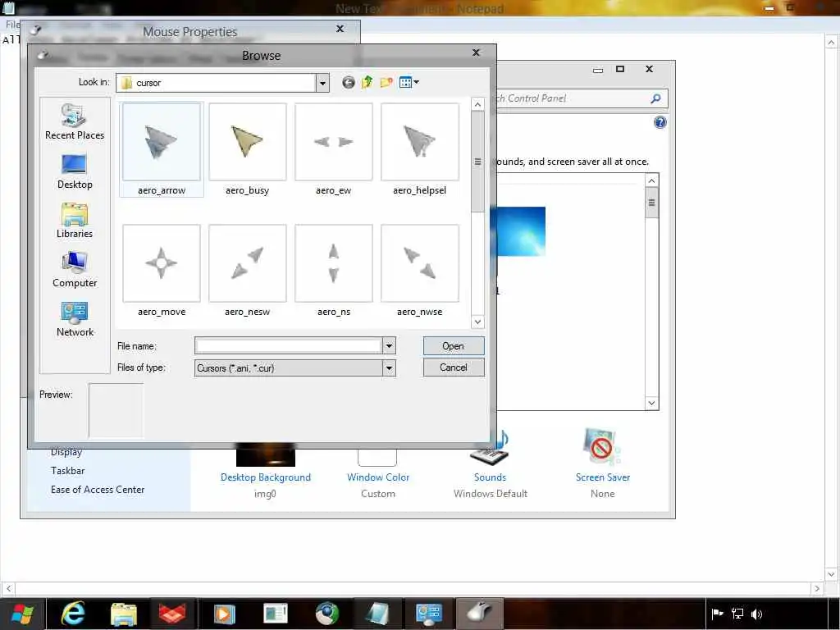Screen dimensions: 840x630
Task: Click the Cancel button in Browse
Action: pyautogui.click(x=453, y=367)
